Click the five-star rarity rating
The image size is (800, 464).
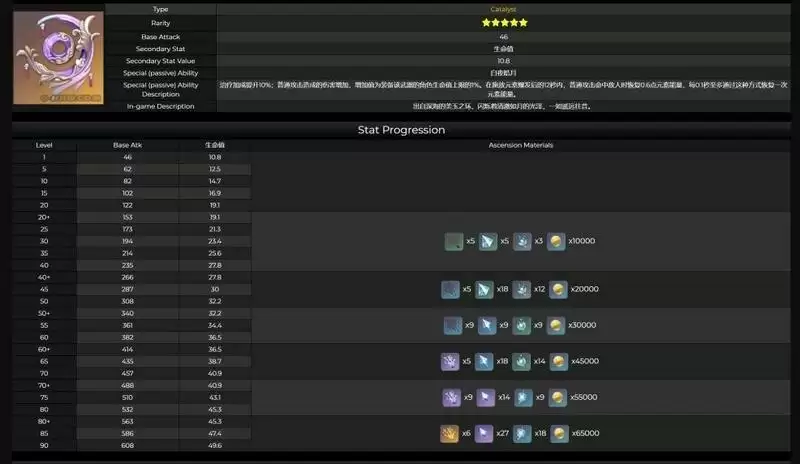504,22
